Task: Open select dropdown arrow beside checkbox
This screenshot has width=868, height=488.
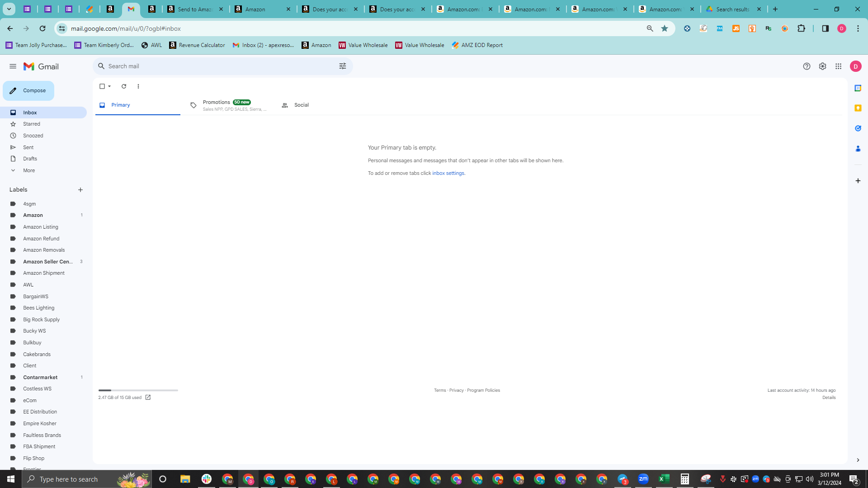Action: click(109, 86)
